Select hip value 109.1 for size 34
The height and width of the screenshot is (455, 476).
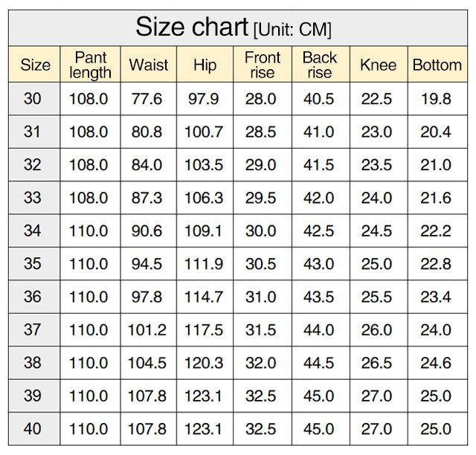coord(203,231)
